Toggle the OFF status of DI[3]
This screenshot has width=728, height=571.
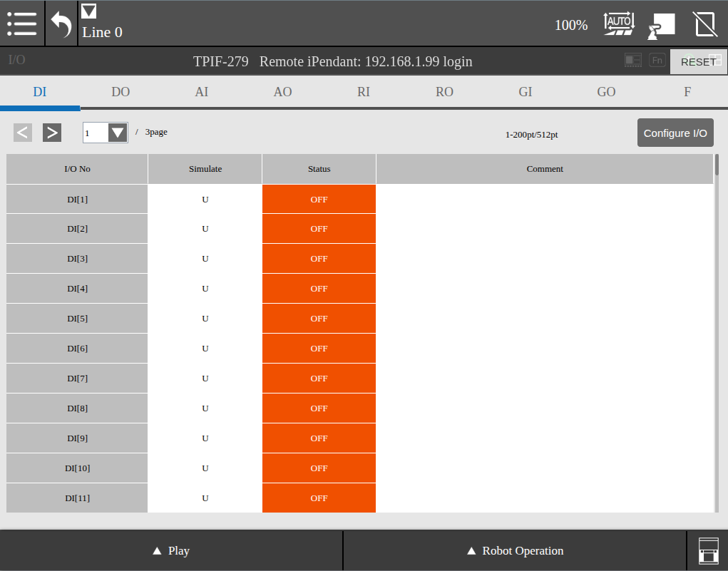(x=319, y=259)
